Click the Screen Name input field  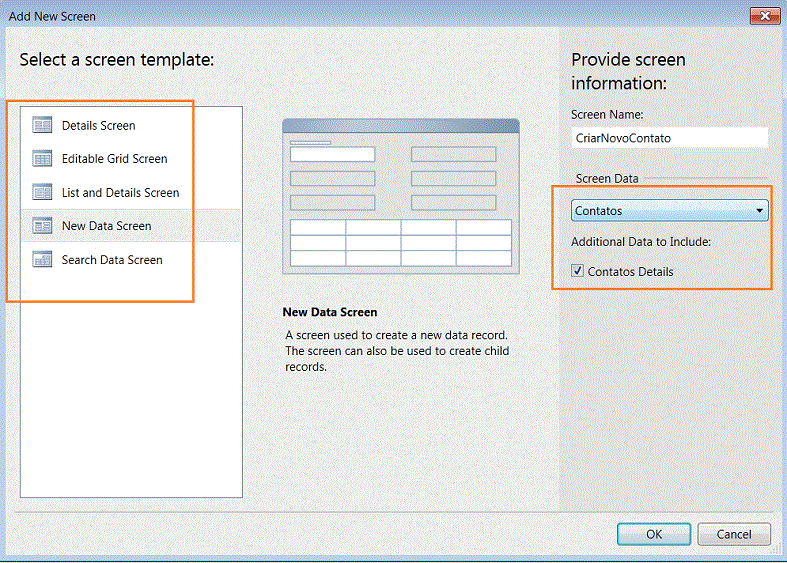click(x=670, y=138)
